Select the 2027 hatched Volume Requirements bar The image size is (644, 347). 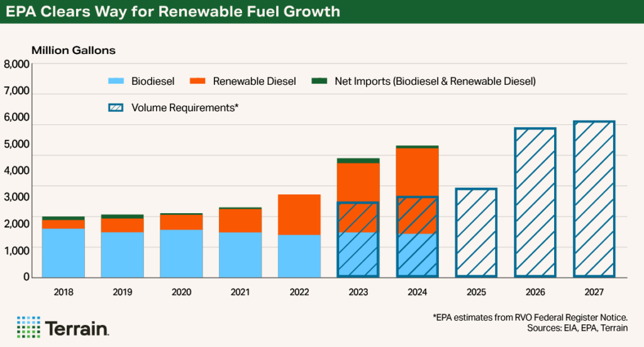tap(594, 199)
